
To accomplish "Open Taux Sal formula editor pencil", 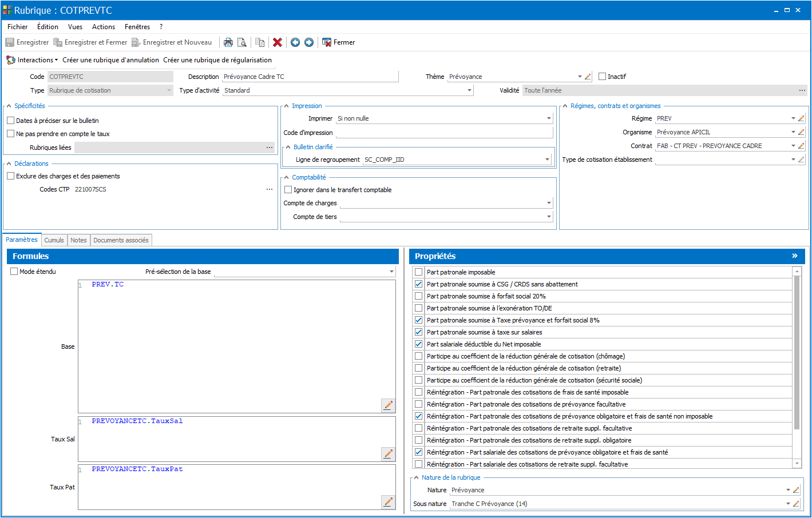I will point(388,454).
